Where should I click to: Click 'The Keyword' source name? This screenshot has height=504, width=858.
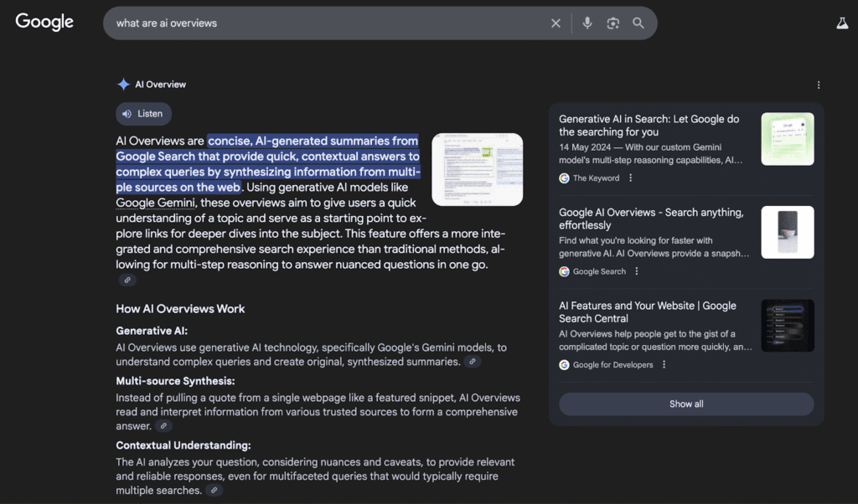[596, 177]
